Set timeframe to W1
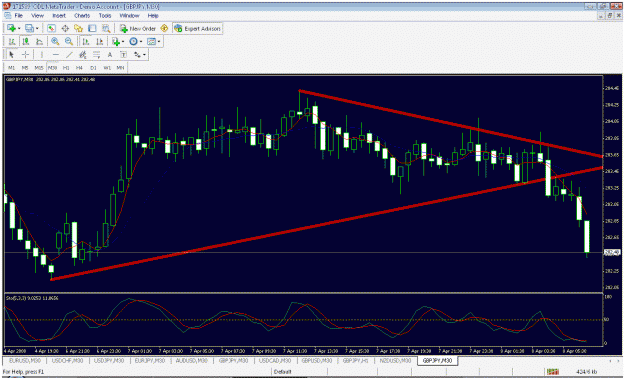 pos(107,68)
